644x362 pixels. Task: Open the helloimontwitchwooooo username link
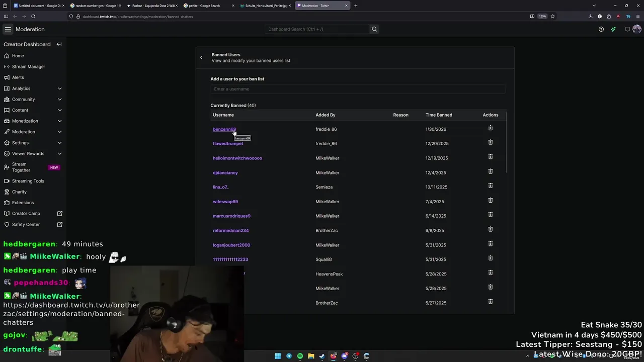click(237, 158)
